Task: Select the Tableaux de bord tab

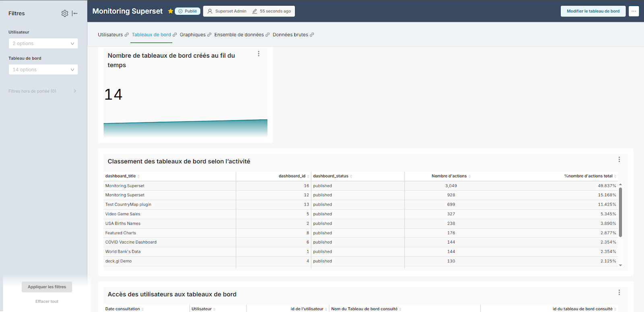Action: (151, 35)
